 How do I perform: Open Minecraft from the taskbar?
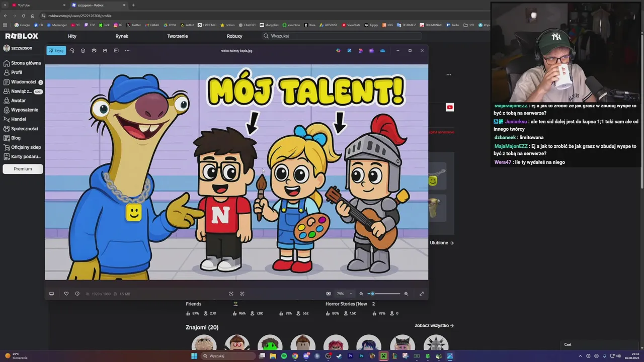[x=383, y=356]
